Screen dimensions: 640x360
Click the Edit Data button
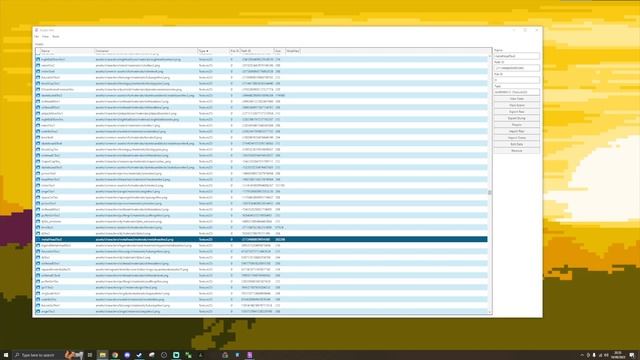[x=516, y=144]
